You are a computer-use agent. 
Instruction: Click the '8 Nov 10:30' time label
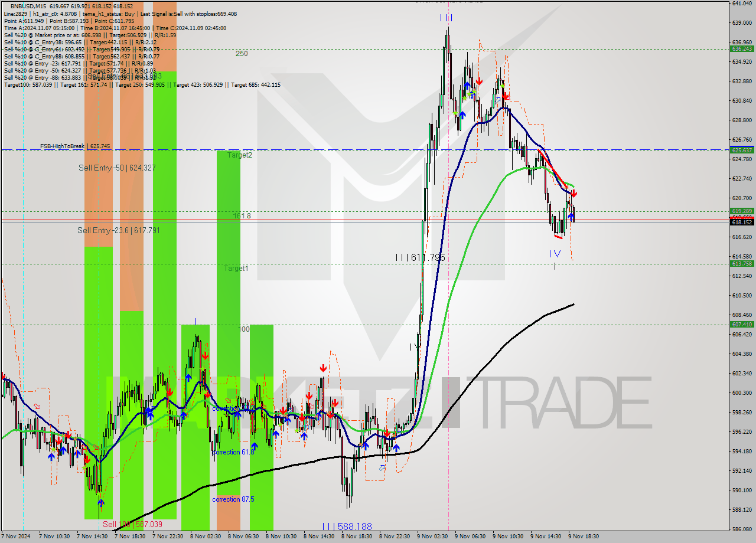tap(282, 537)
